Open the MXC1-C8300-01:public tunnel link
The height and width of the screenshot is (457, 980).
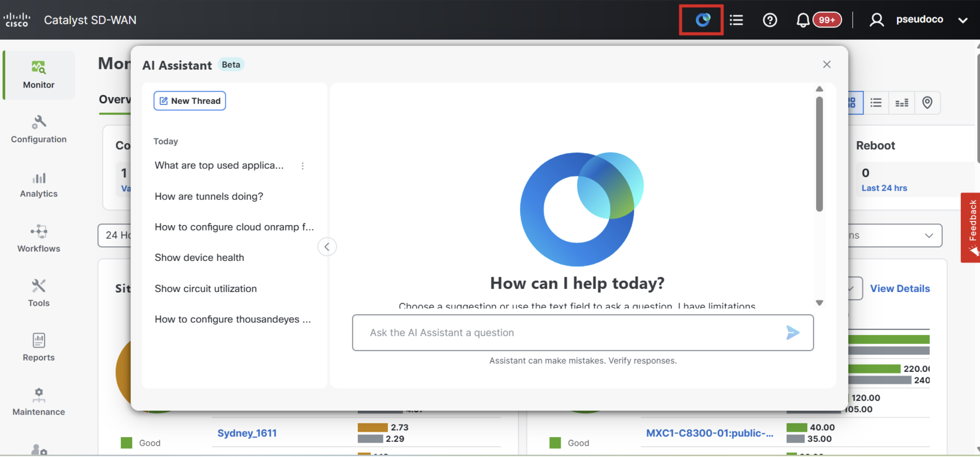(x=710, y=433)
